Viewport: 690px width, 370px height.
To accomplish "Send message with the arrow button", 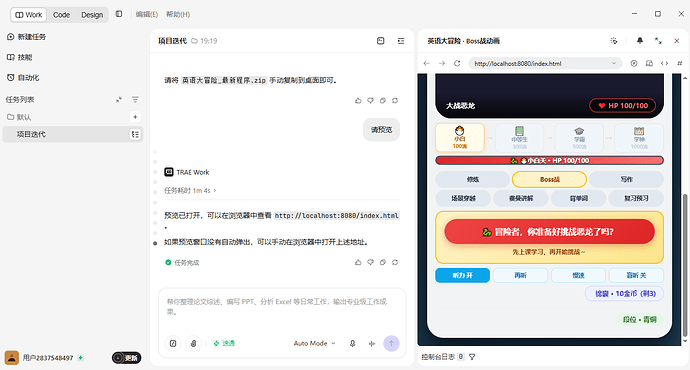I will [391, 344].
